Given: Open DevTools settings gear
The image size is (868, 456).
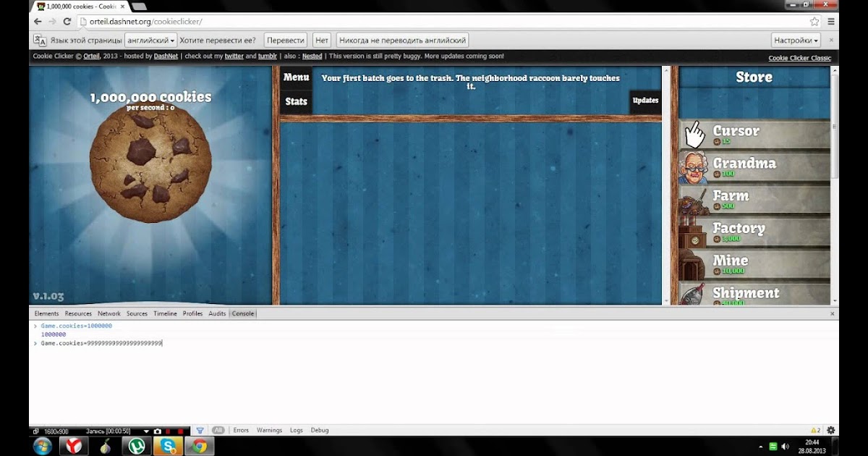Looking at the screenshot, I should 831,430.
